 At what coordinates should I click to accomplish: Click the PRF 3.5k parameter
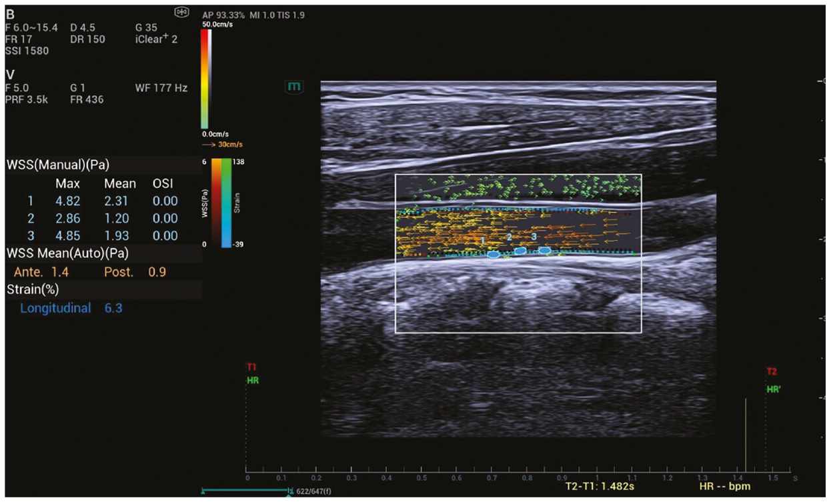(26, 100)
